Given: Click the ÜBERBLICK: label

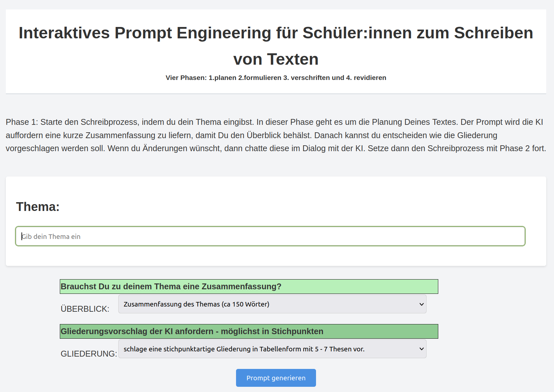Looking at the screenshot, I should tap(85, 309).
